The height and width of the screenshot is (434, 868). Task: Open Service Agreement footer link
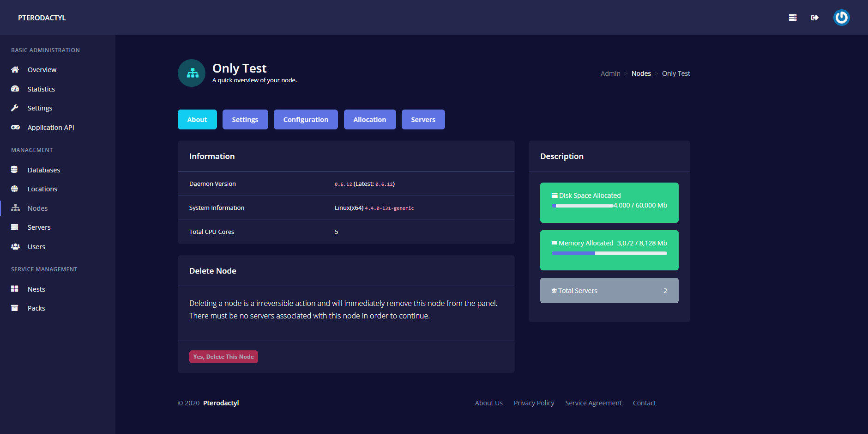594,403
